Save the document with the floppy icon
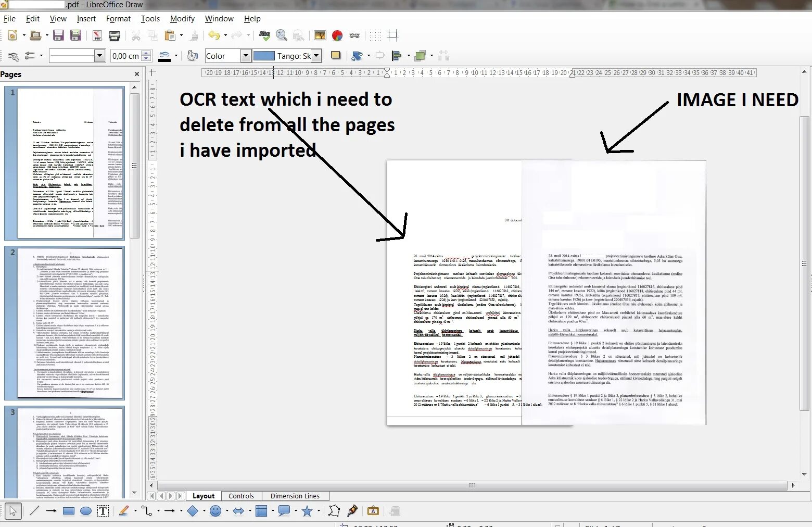The image size is (812, 527). 58,35
